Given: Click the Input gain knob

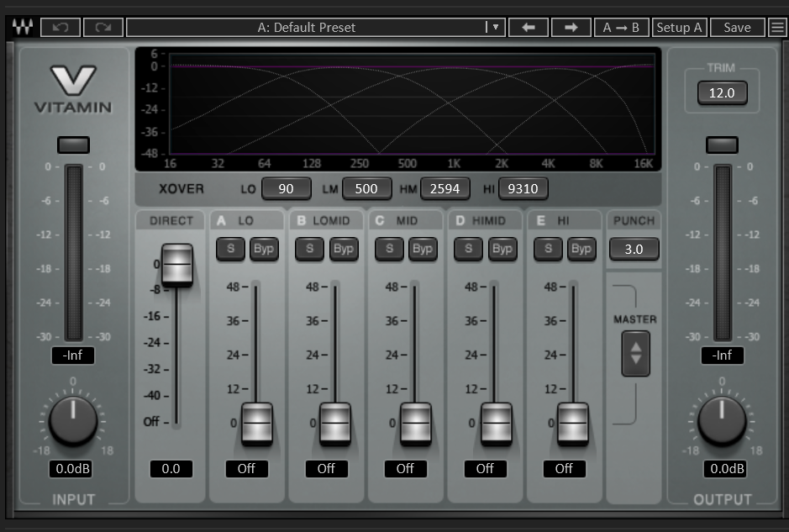Looking at the screenshot, I should pyautogui.click(x=73, y=421).
